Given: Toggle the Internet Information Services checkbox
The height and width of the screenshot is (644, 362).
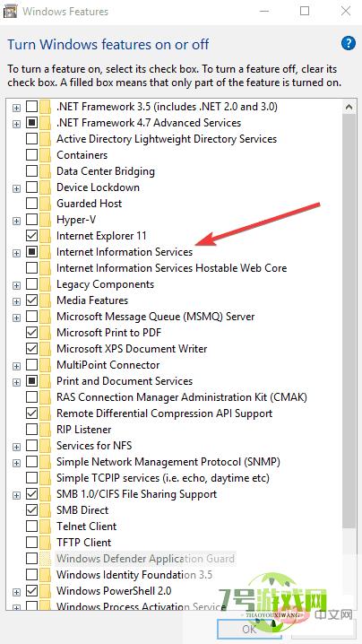Looking at the screenshot, I should click(x=31, y=252).
